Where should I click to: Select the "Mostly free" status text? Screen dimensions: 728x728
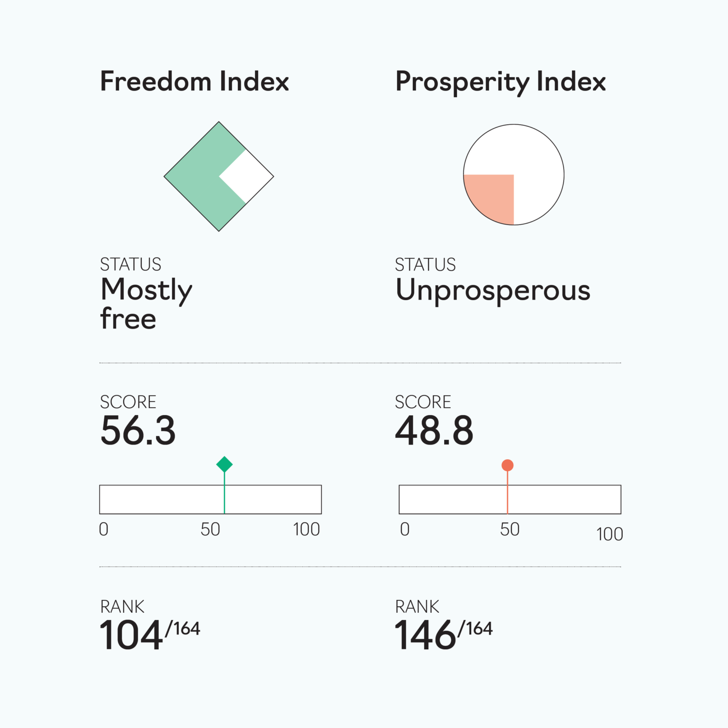(146, 303)
